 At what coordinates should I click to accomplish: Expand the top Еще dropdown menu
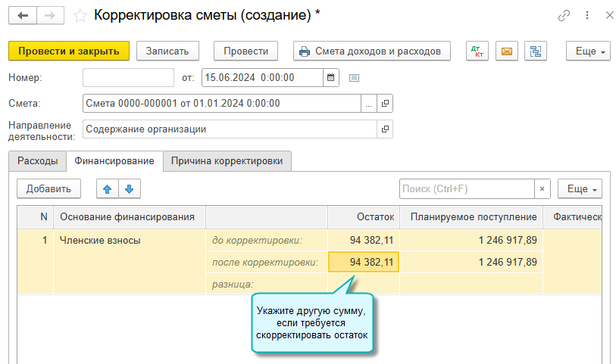click(x=588, y=51)
